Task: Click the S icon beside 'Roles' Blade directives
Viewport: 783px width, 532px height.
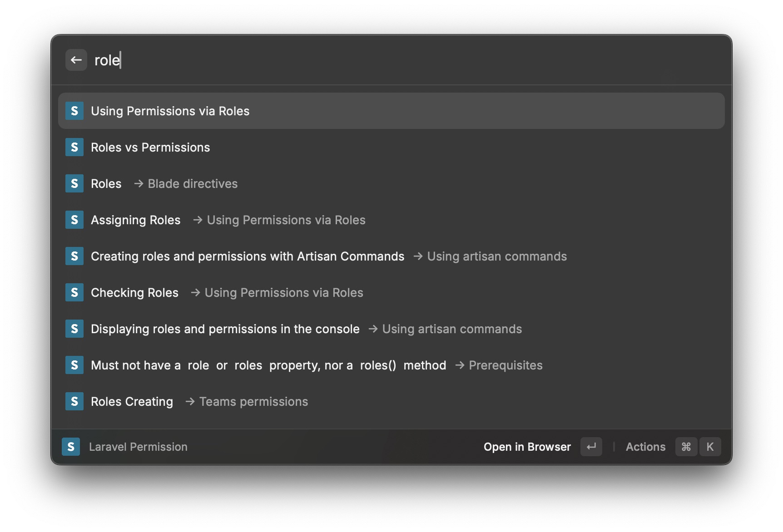Action: point(74,183)
